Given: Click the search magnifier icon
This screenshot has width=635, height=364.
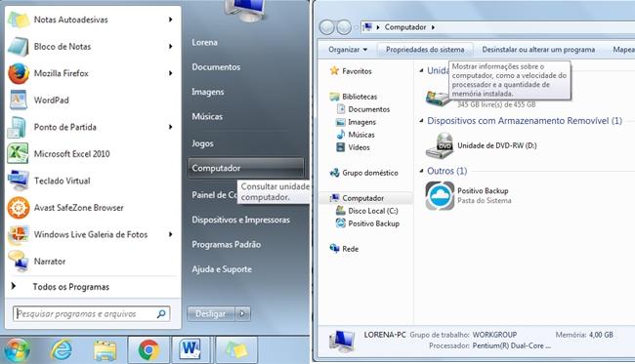Looking at the screenshot, I should (x=161, y=313).
